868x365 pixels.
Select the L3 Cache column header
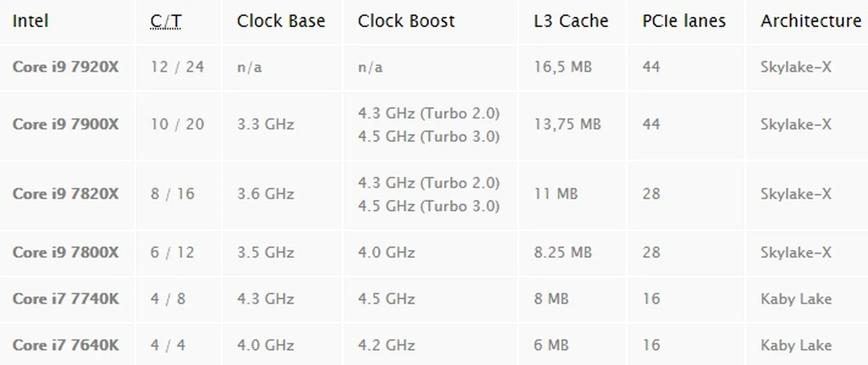(571, 21)
